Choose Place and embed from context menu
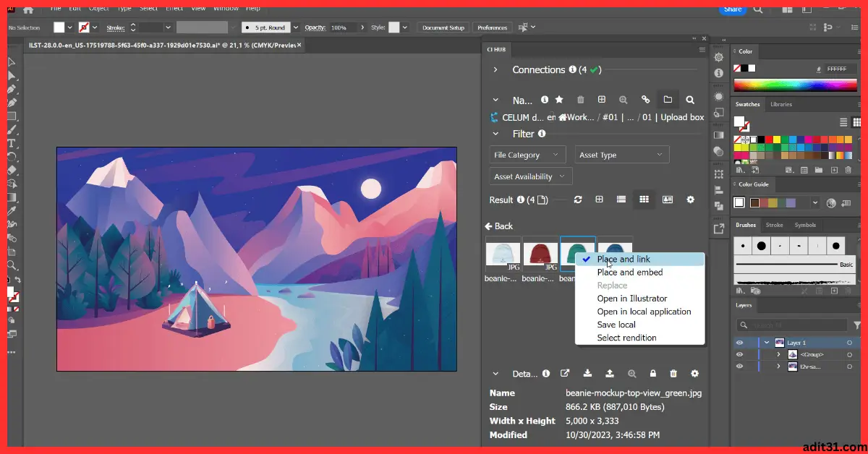868x454 pixels. tap(630, 272)
